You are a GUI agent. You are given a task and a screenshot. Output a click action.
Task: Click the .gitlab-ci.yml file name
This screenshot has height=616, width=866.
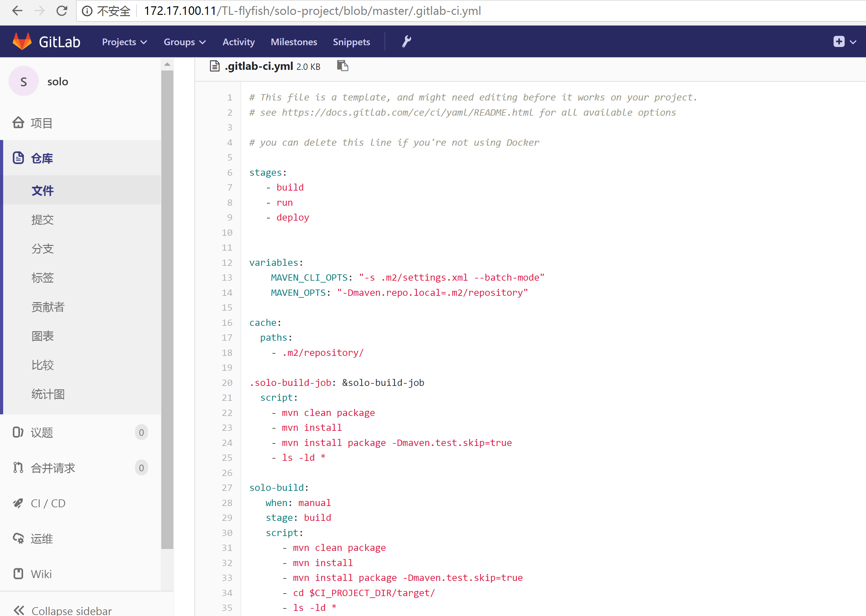point(259,66)
